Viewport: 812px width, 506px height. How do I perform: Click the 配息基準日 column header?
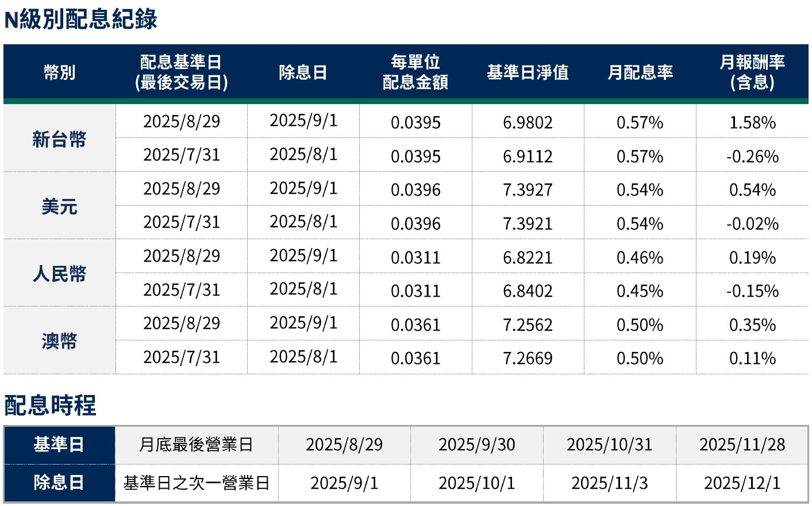[x=181, y=72]
